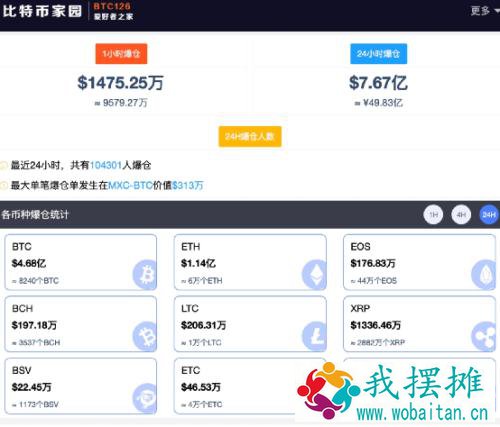Click the ≈ 4万个ETC text
The width and height of the screenshot is (500, 427).
[x=202, y=404]
